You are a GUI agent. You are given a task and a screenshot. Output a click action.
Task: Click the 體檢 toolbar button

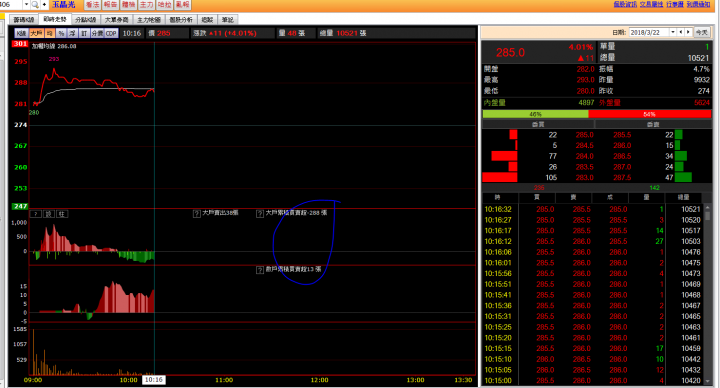tap(128, 5)
